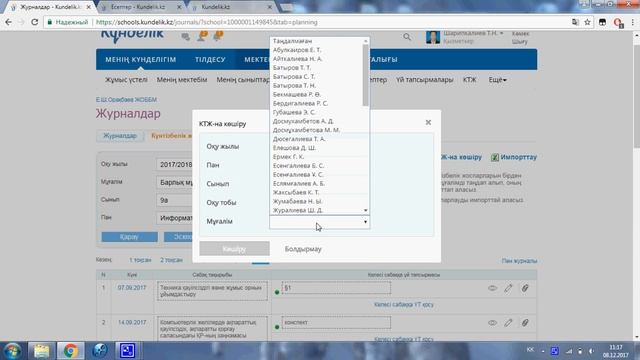Toggle eye icon for lesson 14.09.2017
The width and height of the screenshot is (640, 360).
pyautogui.click(x=492, y=322)
